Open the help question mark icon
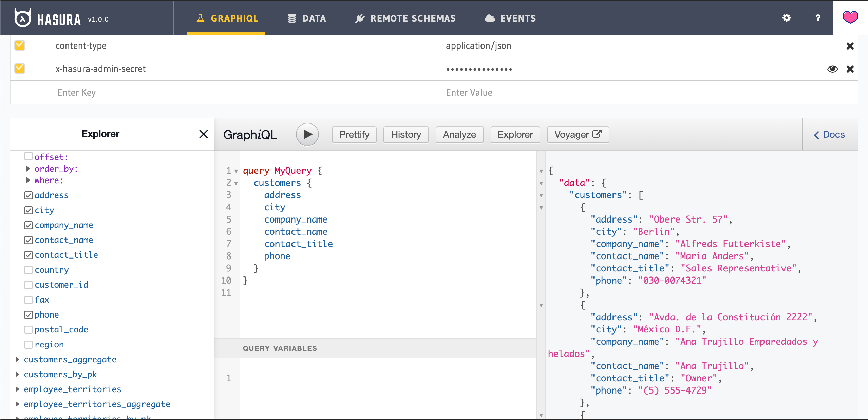Viewport: 868px width, 420px height. coord(818,18)
